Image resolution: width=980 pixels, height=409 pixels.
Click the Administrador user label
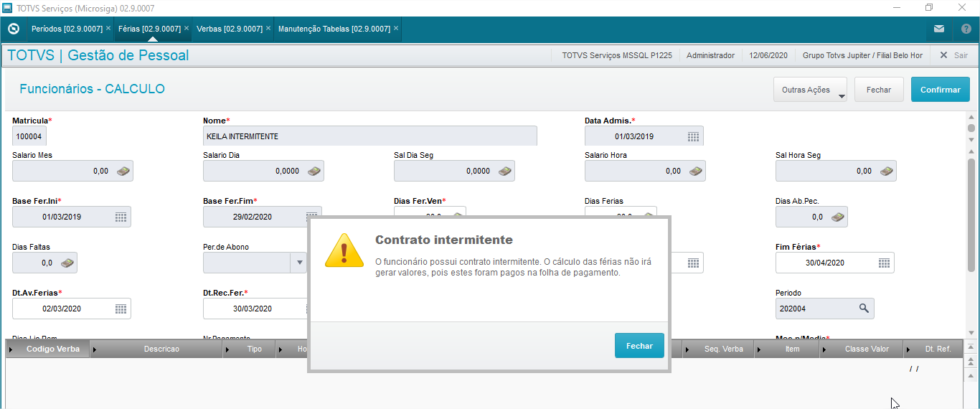(x=710, y=55)
